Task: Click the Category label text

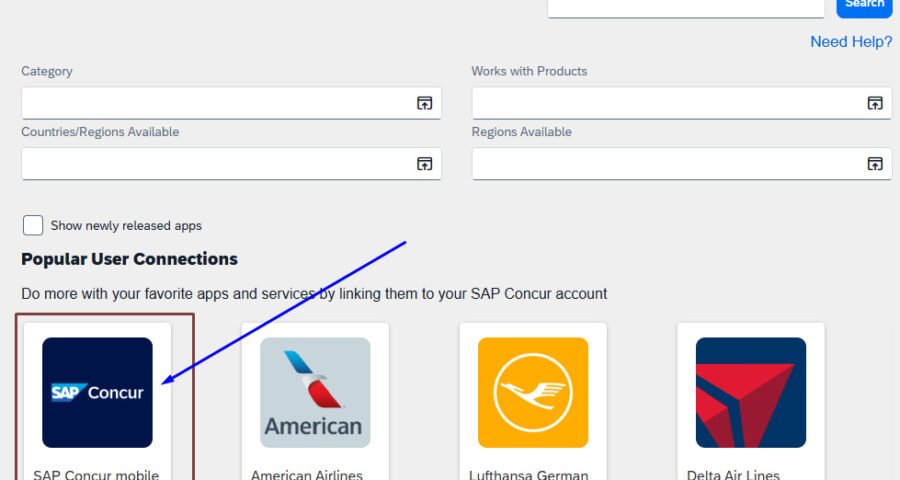Action: (x=47, y=71)
